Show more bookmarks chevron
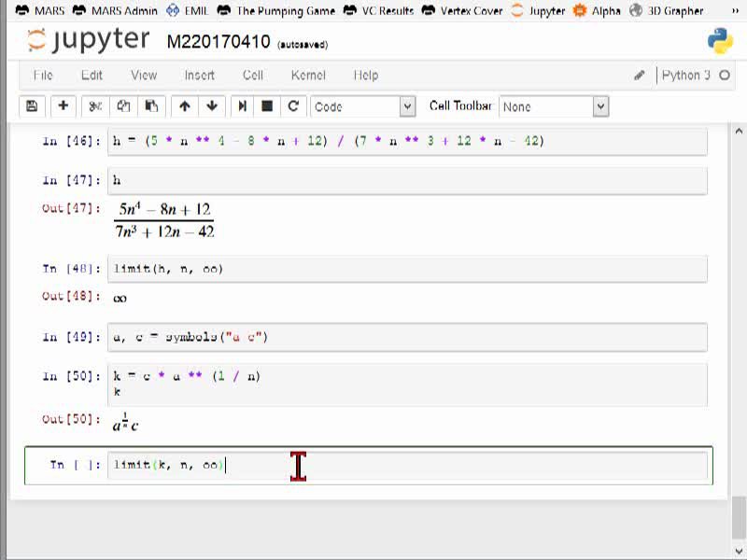Screen dimensions: 747x560 coord(735,10)
